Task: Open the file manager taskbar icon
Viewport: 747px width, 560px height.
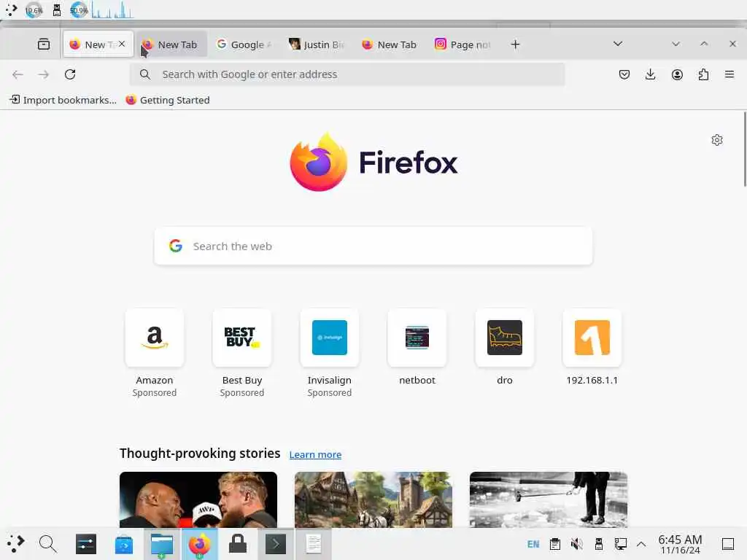Action: click(x=161, y=544)
